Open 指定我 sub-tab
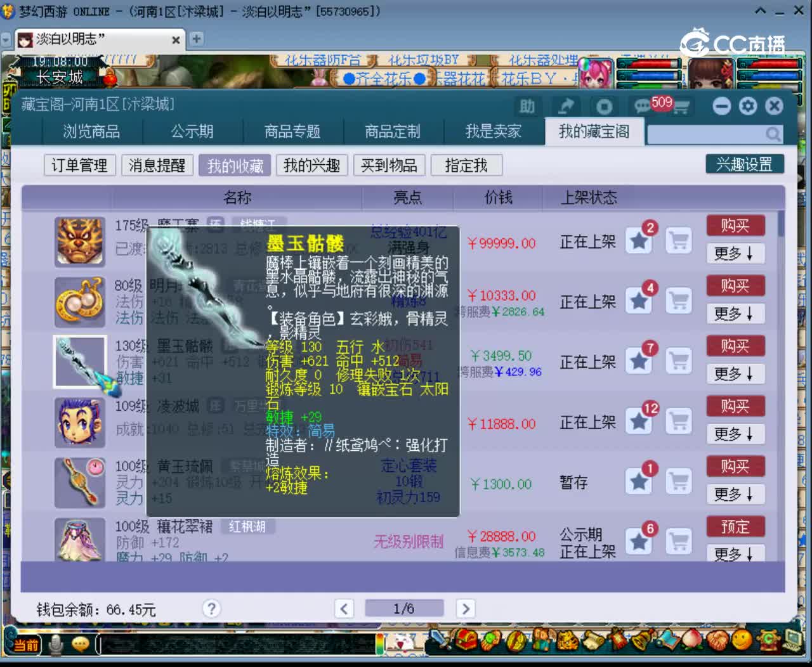The height and width of the screenshot is (667, 812). [x=466, y=165]
